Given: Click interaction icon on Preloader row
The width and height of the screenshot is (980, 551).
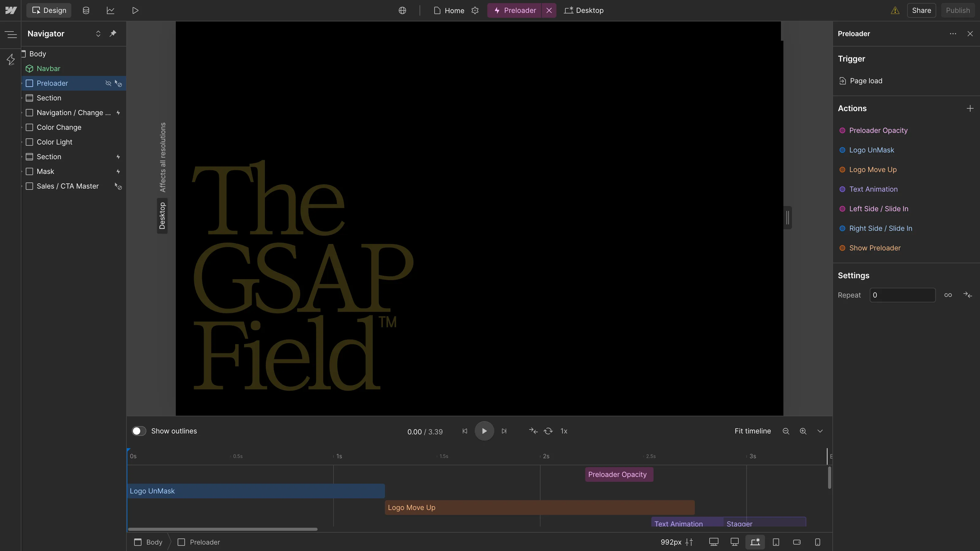Looking at the screenshot, I should pos(118,83).
